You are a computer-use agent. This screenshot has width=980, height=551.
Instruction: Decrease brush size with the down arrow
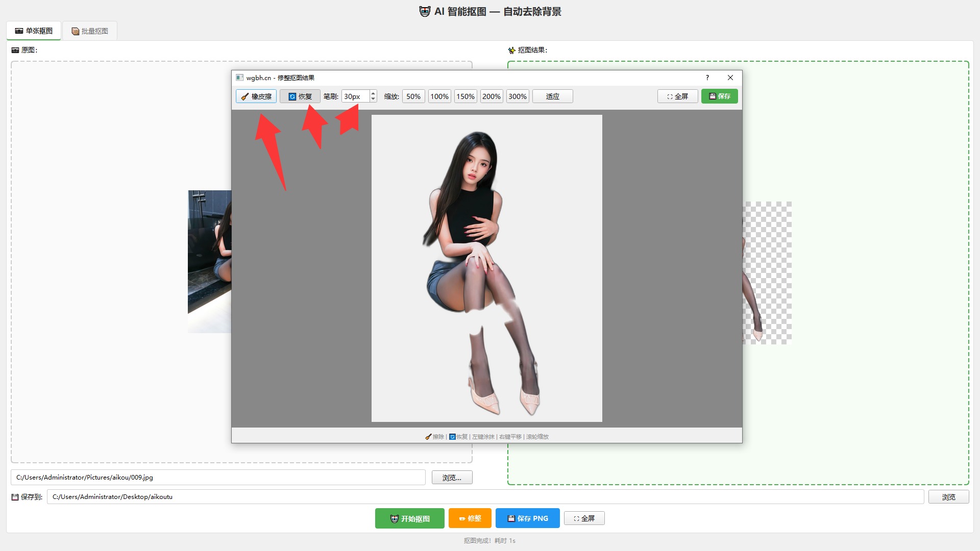[373, 99]
